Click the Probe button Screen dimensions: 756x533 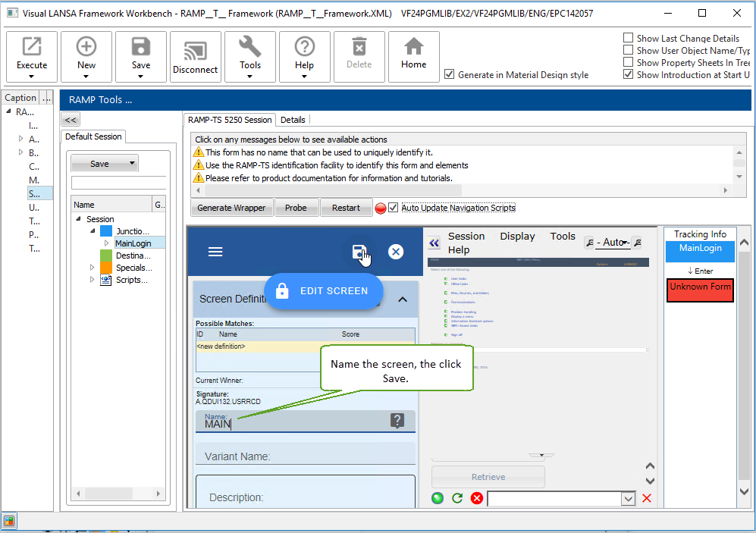tap(296, 208)
